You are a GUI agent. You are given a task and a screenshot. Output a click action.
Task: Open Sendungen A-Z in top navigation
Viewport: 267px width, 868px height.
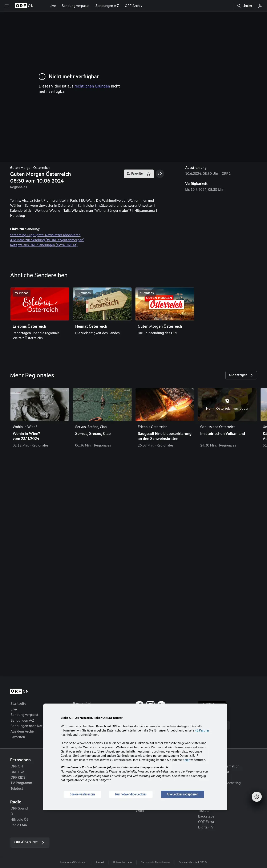pos(107,6)
